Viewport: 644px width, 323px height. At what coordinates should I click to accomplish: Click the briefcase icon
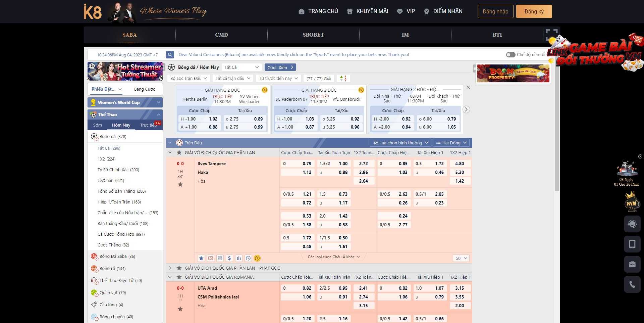tap(632, 264)
